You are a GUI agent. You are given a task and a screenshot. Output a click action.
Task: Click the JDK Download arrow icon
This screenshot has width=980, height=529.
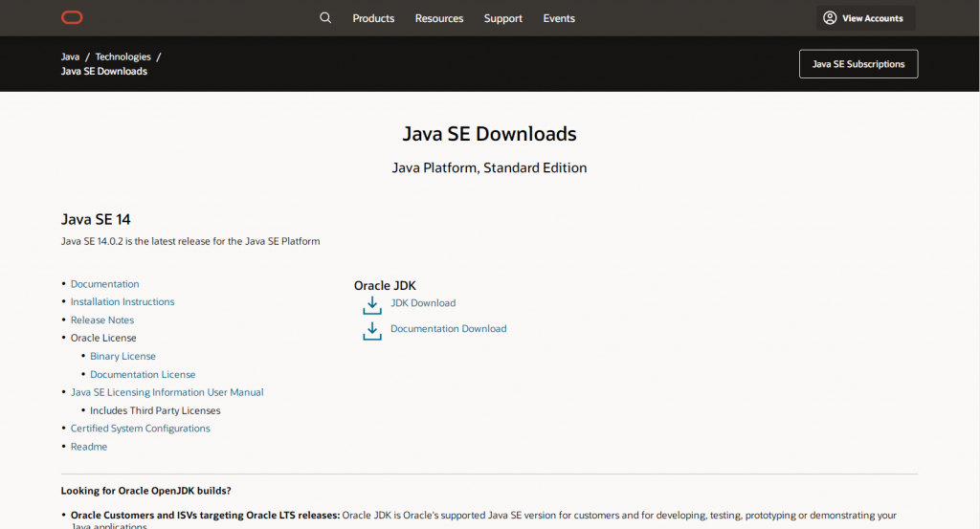pos(372,305)
